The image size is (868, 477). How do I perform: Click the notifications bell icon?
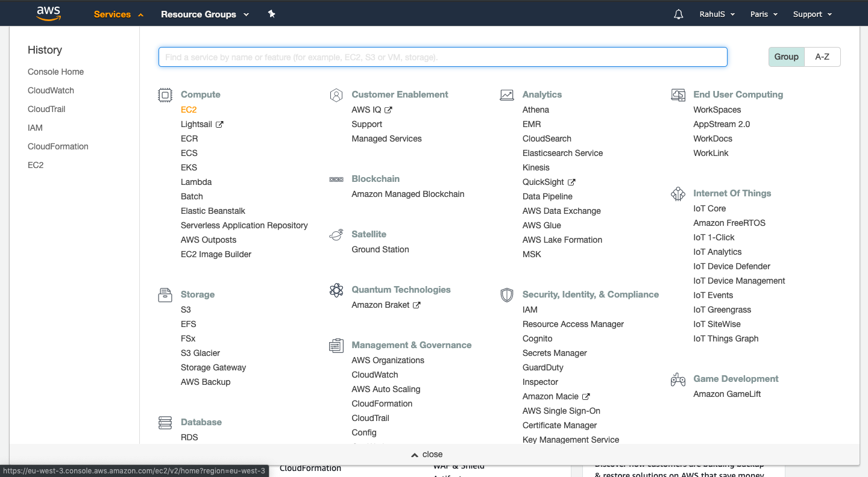coord(678,14)
